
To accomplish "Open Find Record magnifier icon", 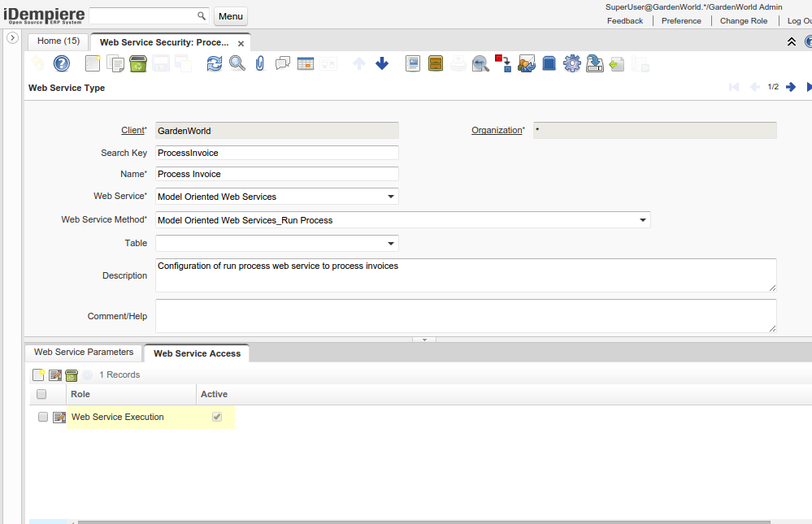I will click(x=237, y=63).
